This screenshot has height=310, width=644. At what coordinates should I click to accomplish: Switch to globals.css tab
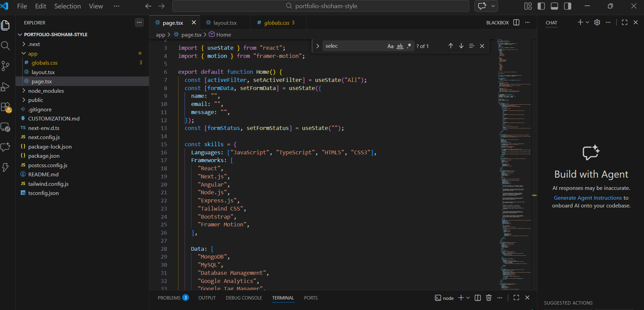(277, 23)
